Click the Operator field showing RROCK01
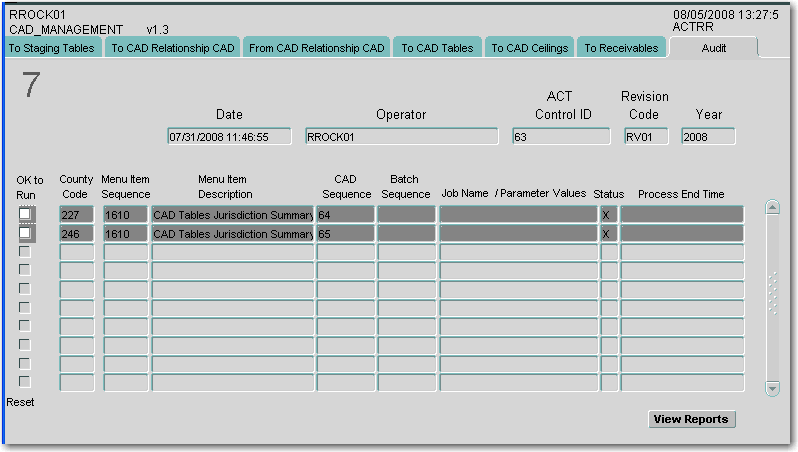This screenshot has width=798, height=452. pyautogui.click(x=401, y=137)
